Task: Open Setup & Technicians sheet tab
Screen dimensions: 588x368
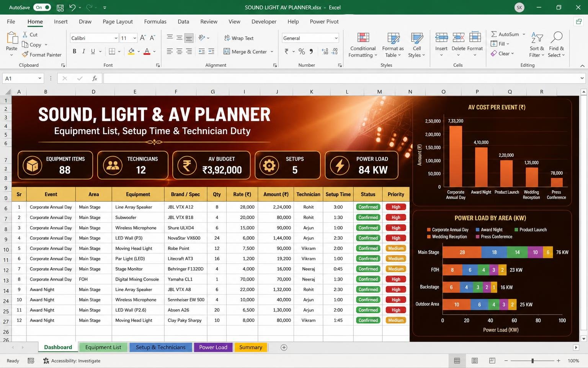Action: (x=160, y=347)
